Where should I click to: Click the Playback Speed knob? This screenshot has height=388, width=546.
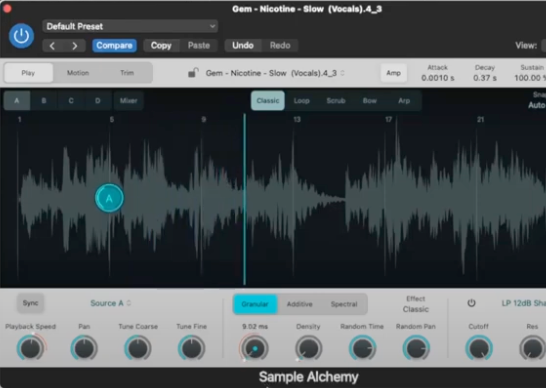point(31,348)
